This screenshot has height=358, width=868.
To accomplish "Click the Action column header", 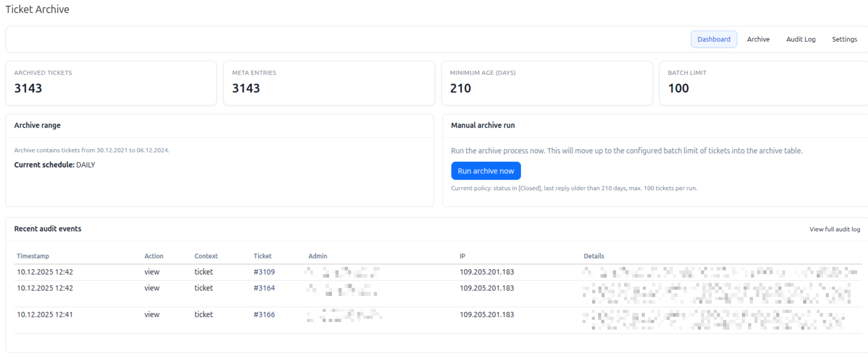I will [154, 256].
